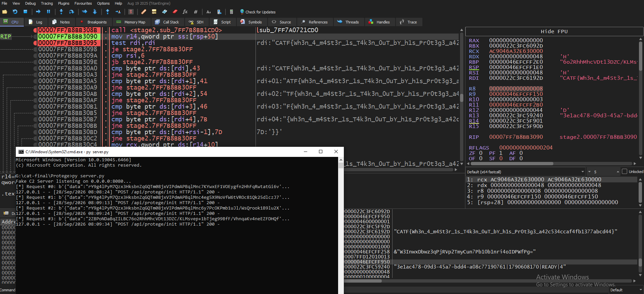The height and width of the screenshot is (294, 644).
Task: Open the Default dropdown at bottom right
Action: (x=626, y=290)
